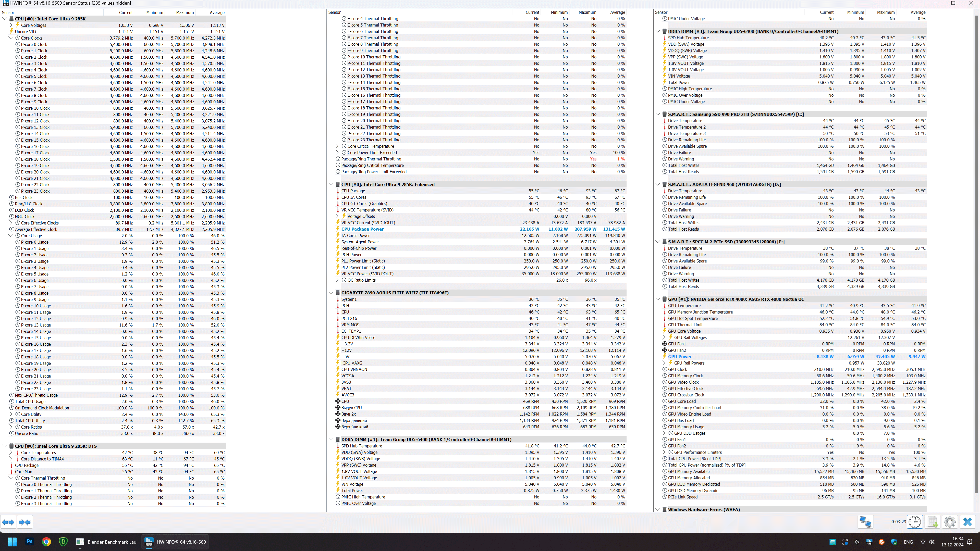Open sensor settings gear icon

coord(950,522)
